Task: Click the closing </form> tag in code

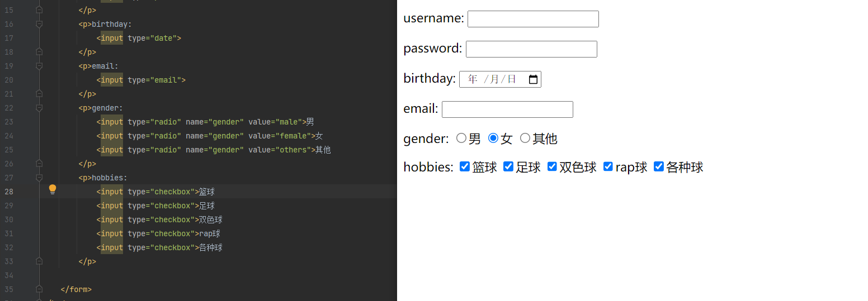Action: point(76,289)
